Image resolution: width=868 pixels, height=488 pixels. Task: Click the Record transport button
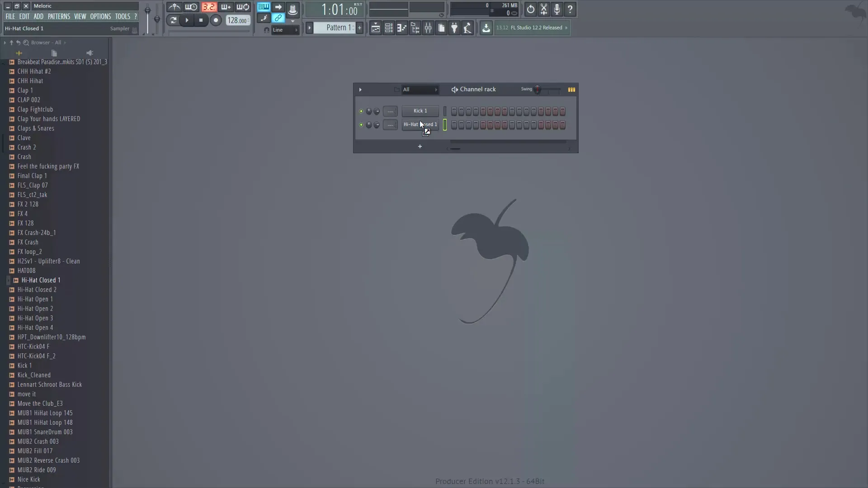click(x=216, y=20)
